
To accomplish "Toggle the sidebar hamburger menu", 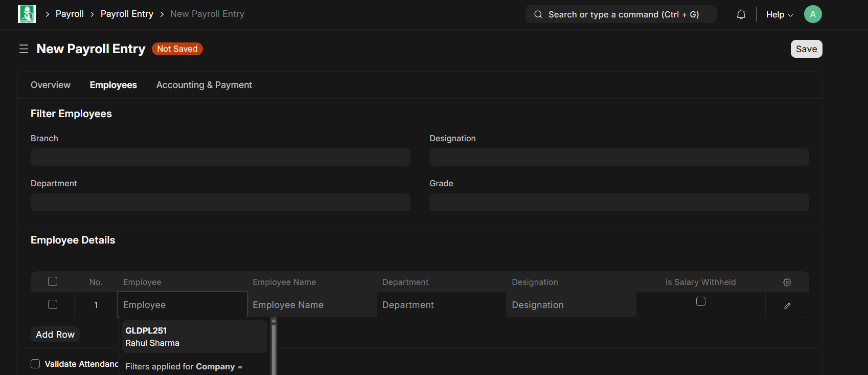I will [24, 49].
